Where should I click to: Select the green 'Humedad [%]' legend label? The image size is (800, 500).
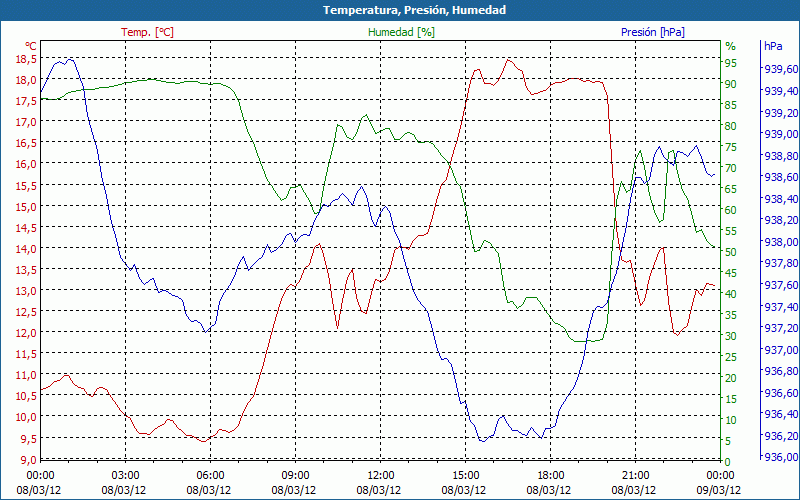pos(401,32)
